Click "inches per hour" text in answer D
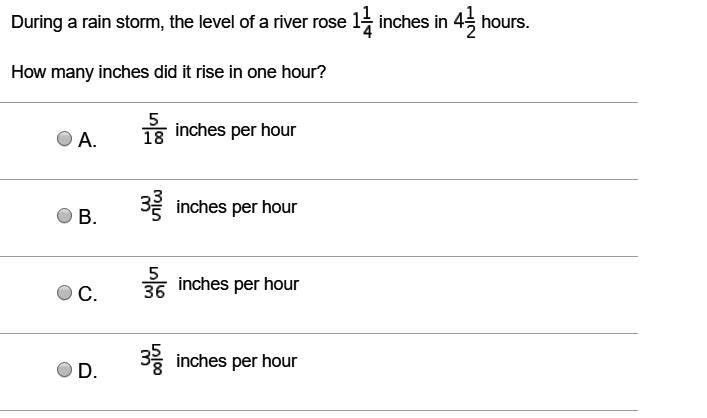This screenshot has width=707, height=418. tap(237, 361)
